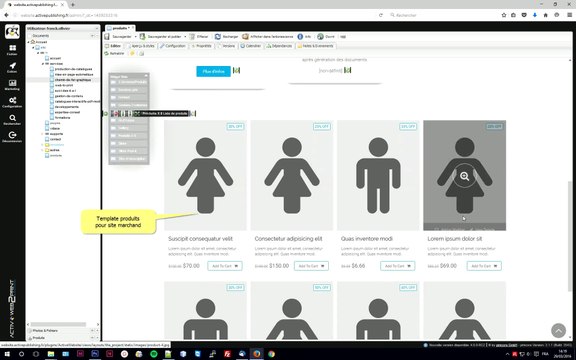This screenshot has width=576, height=360.
Task: Switch to the Dépendances tab
Action: [280, 46]
